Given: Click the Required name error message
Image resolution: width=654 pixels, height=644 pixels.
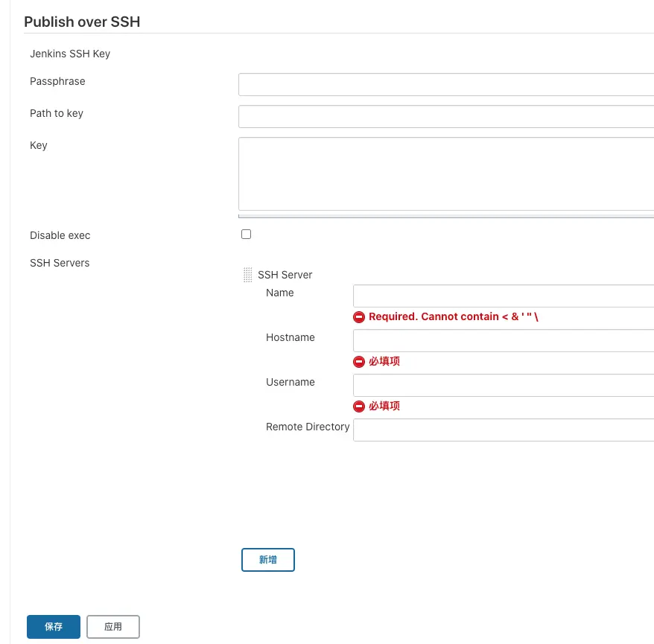Looking at the screenshot, I should tap(454, 317).
